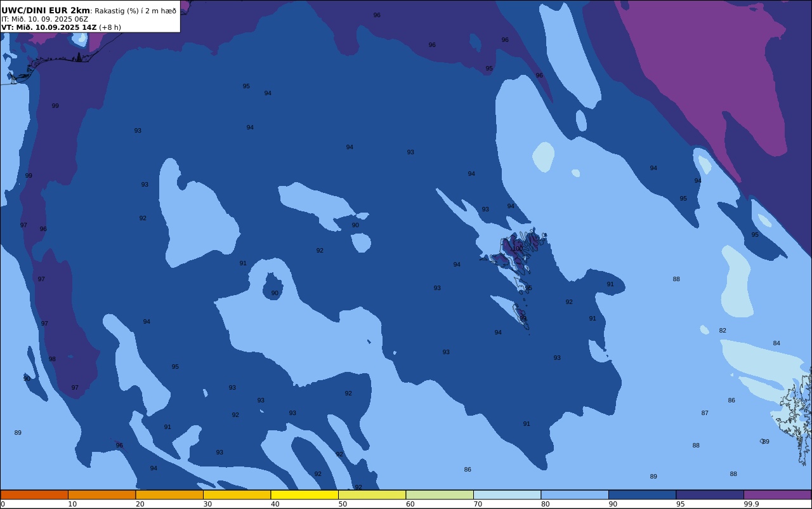The height and width of the screenshot is (509, 812).
Task: Click the 'Rakastig (%) í 2 m hæð' label
Action: pos(135,11)
